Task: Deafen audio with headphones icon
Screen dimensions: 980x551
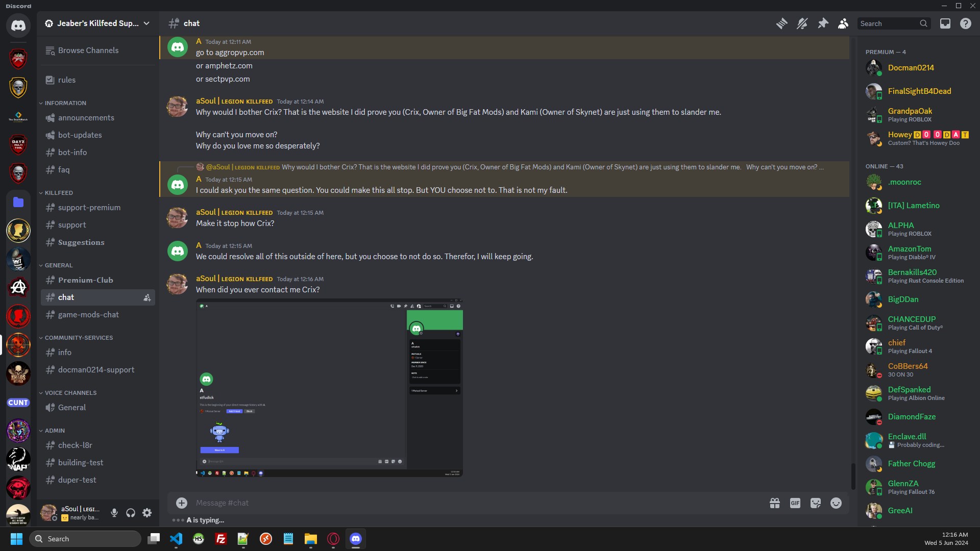Action: point(131,513)
